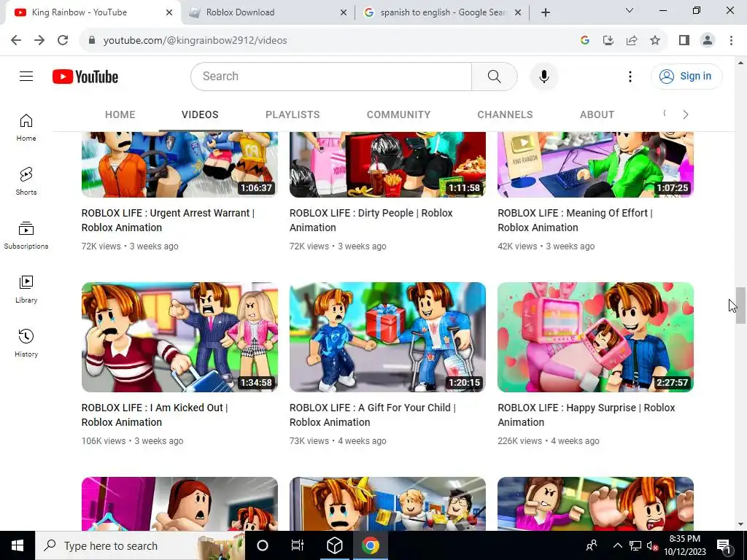Open the COMMUNITY channel tab
The image size is (747, 560).
click(399, 114)
